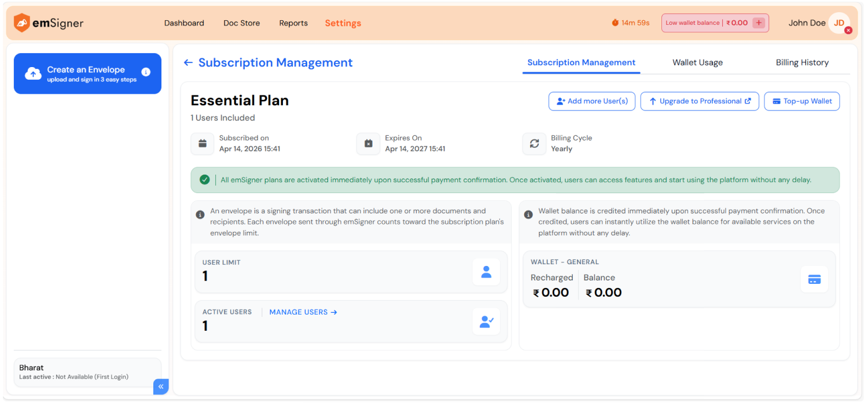868x403 pixels.
Task: Click the info icon on Create an Envelope
Action: 146,72
